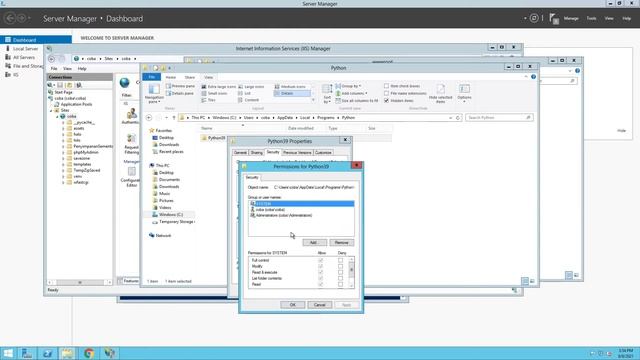Click Hide selected items icon
640x360 pixels.
point(441,89)
